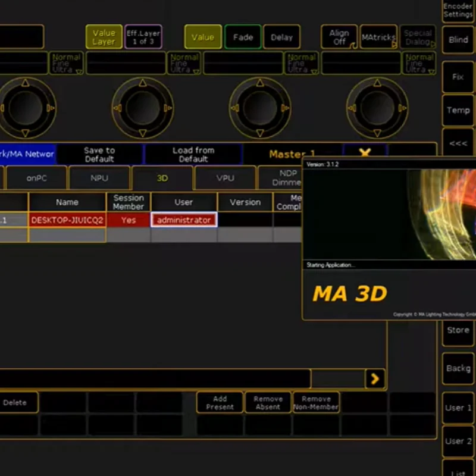Click the Name column header
The image size is (476, 476).
coord(67,202)
